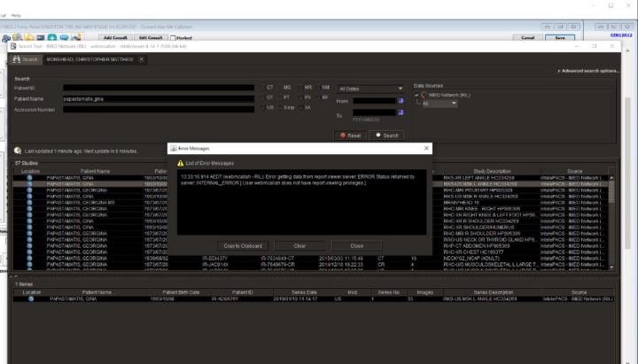Toggle the CT modality checkbox
638x364 pixels.
[262, 88]
